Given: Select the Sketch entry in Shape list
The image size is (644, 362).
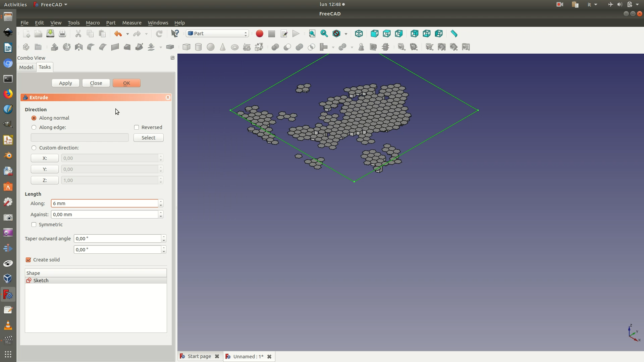Looking at the screenshot, I should pos(41,281).
